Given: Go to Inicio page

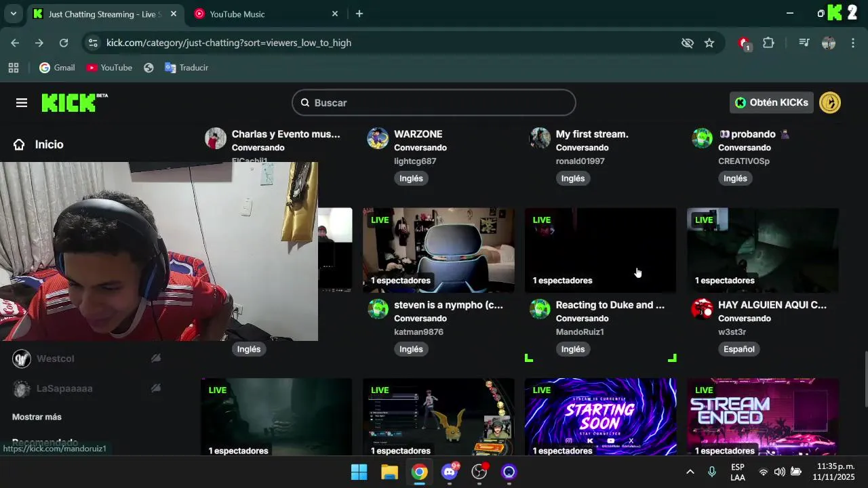Looking at the screenshot, I should click(x=49, y=144).
